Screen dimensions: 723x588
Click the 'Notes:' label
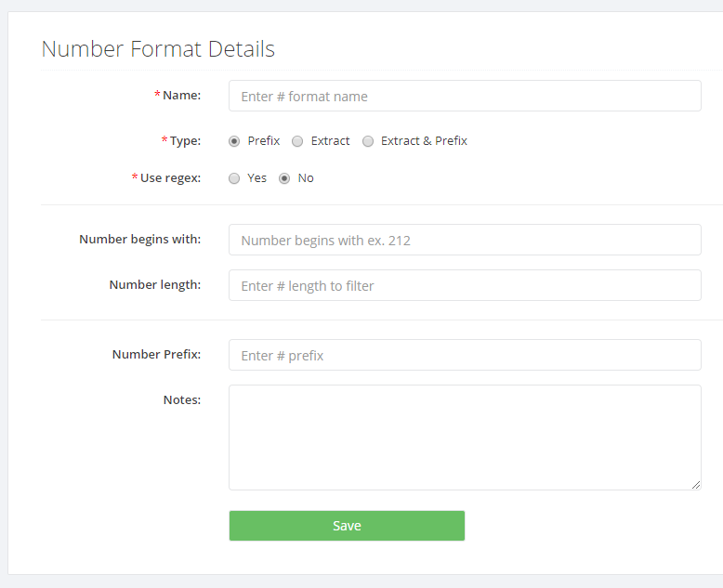coord(182,399)
